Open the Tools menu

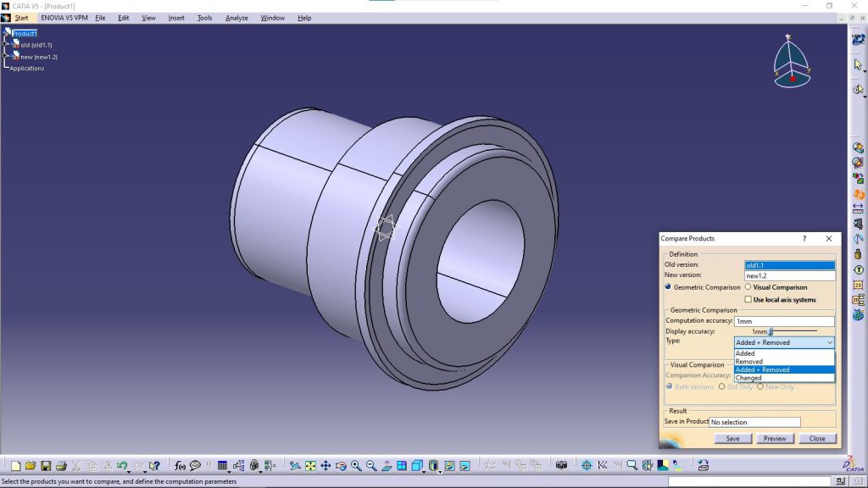click(x=205, y=18)
